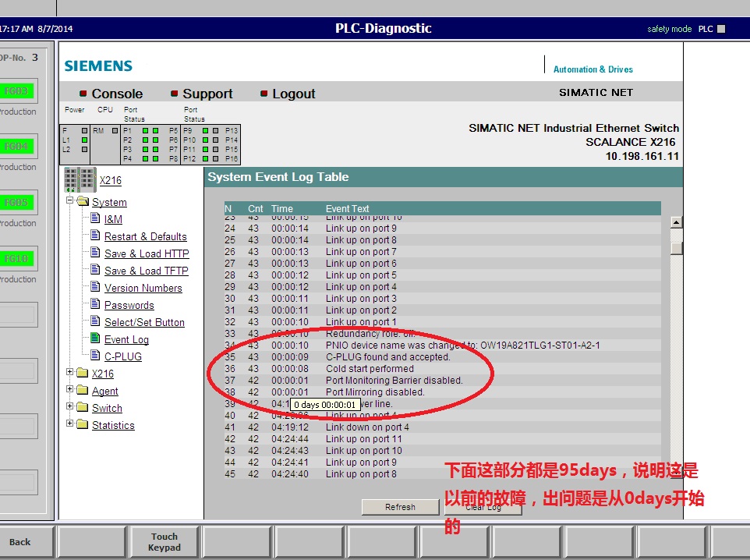Click the Refresh button
Screen dimensions: 750x560
click(x=401, y=507)
